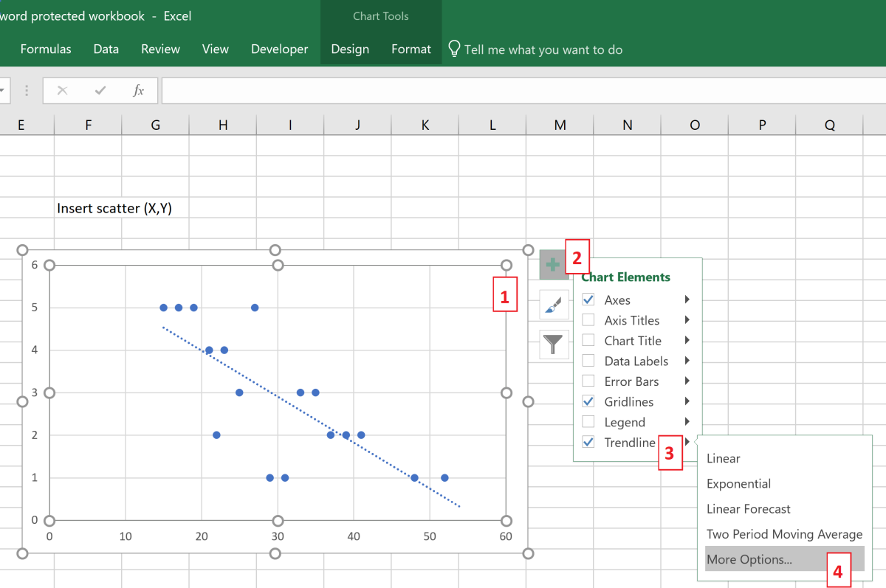Open the Chart Filters funnel icon
The width and height of the screenshot is (886, 588).
pyautogui.click(x=553, y=344)
